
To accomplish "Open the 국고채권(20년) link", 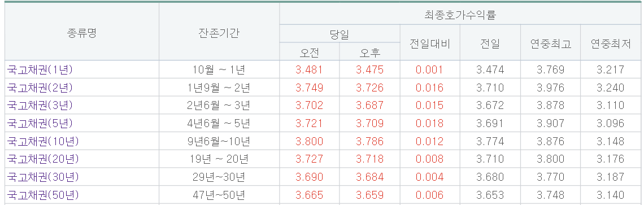I will (43, 159).
